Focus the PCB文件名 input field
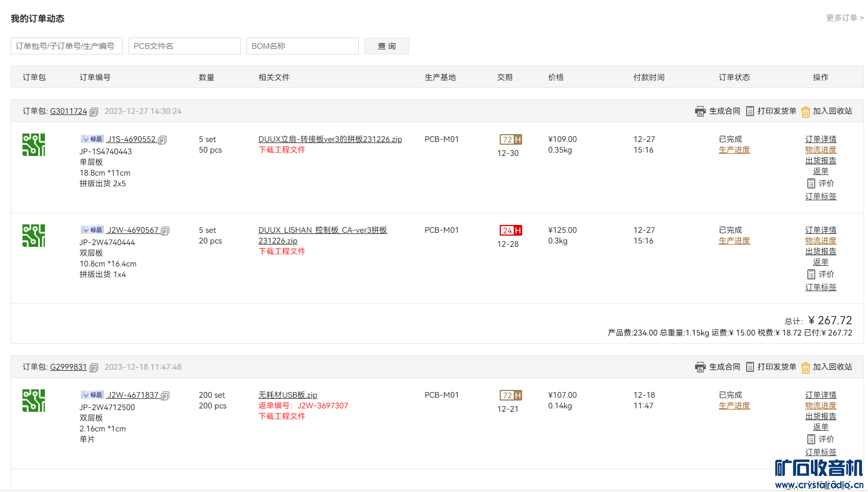The width and height of the screenshot is (868, 492). pos(184,46)
